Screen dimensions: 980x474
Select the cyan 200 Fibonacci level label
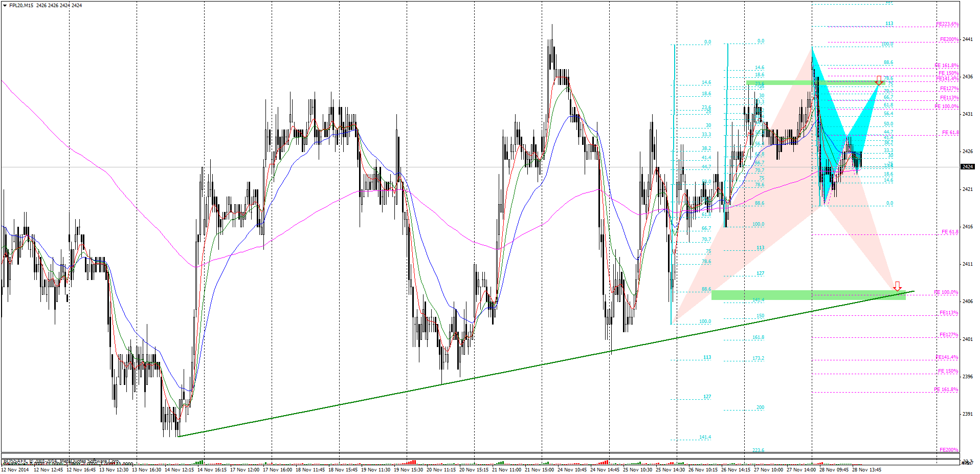761,407
